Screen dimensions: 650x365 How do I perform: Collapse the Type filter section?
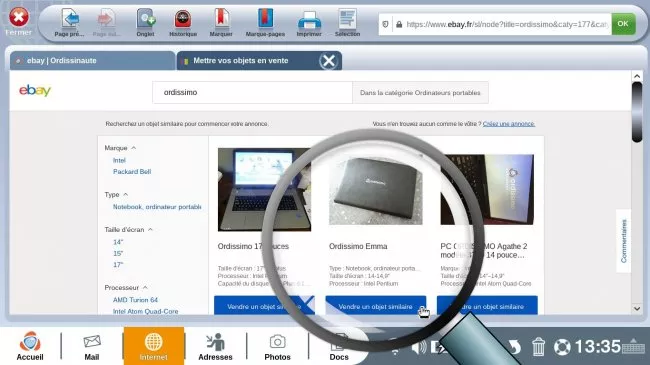point(126,195)
